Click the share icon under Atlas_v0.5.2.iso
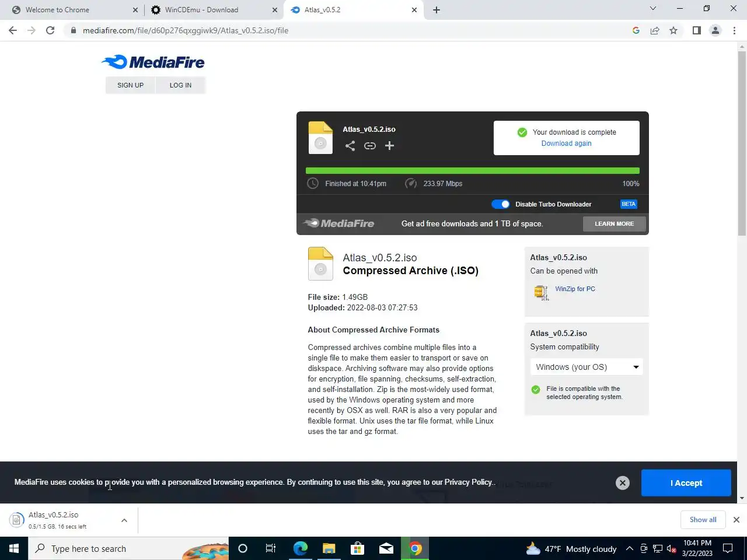This screenshot has height=560, width=747. [350, 146]
